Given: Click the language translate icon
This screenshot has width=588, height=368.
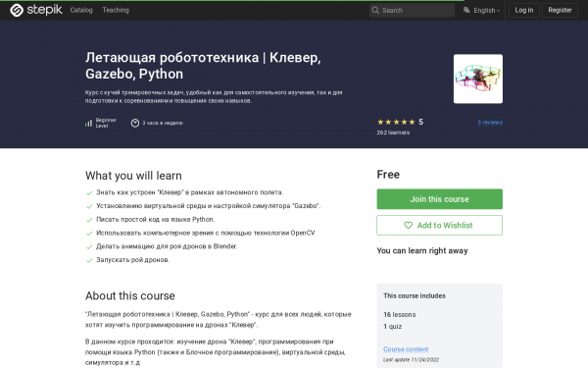Looking at the screenshot, I should coord(466,10).
